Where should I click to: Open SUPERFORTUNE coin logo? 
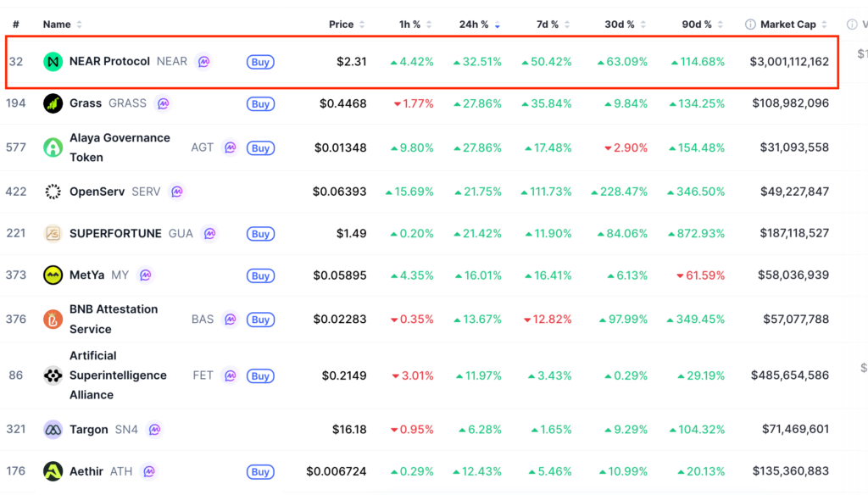[x=53, y=234]
